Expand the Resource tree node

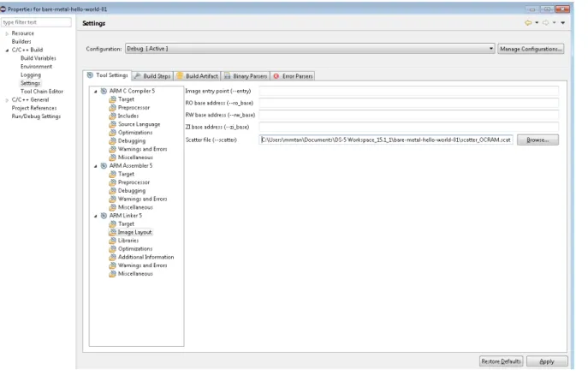pyautogui.click(x=7, y=33)
